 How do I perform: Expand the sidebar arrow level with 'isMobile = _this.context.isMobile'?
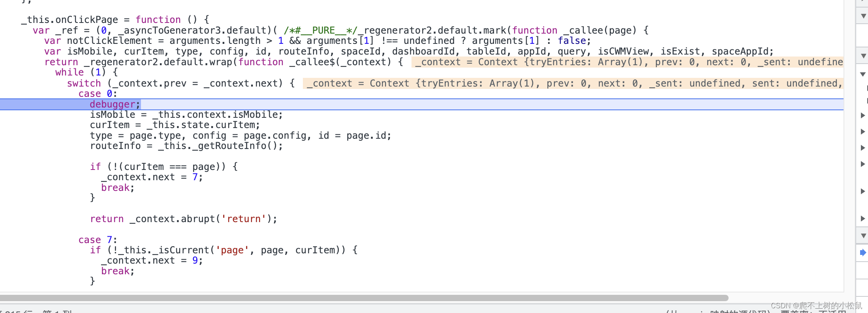point(863,115)
